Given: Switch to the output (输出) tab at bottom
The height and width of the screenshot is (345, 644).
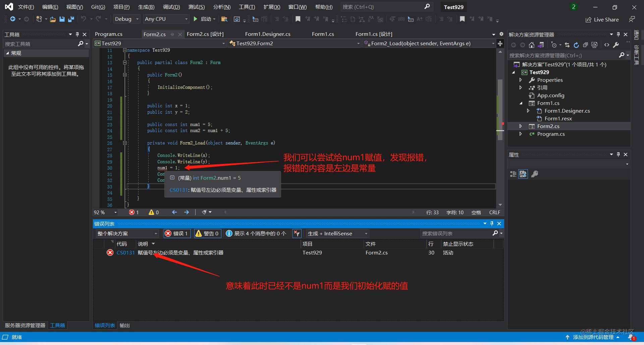Looking at the screenshot, I should [x=125, y=325].
